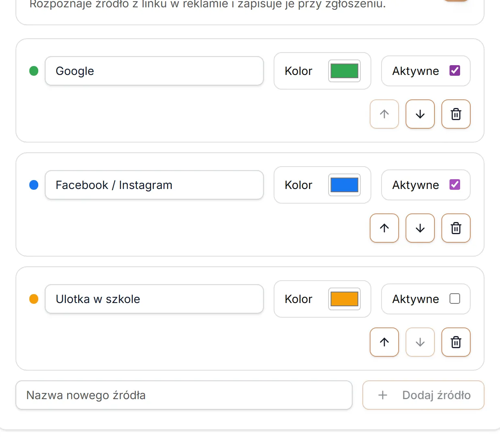This screenshot has height=448, width=500.
Task: Focus the Nazwa nowego źródła field
Action: [x=184, y=395]
